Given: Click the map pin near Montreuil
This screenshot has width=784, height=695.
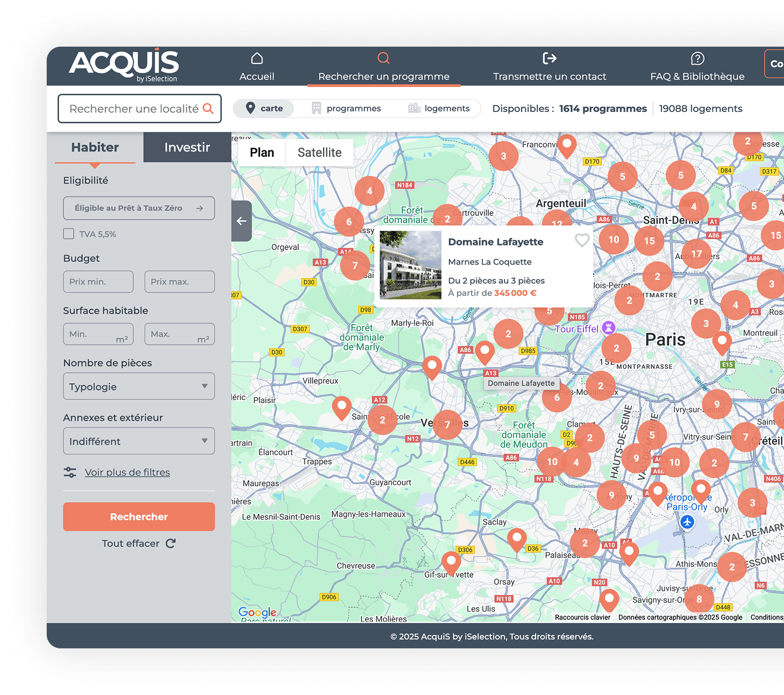Looking at the screenshot, I should pos(722,343).
